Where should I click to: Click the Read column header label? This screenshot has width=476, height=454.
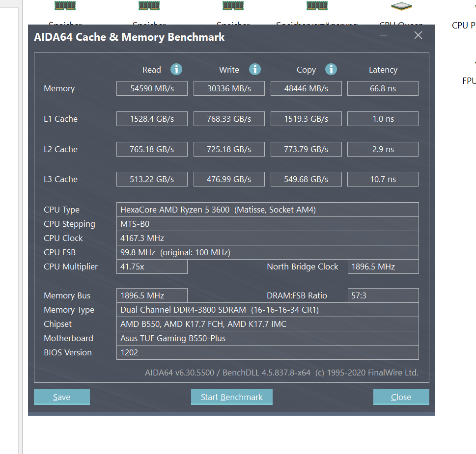[x=151, y=70]
